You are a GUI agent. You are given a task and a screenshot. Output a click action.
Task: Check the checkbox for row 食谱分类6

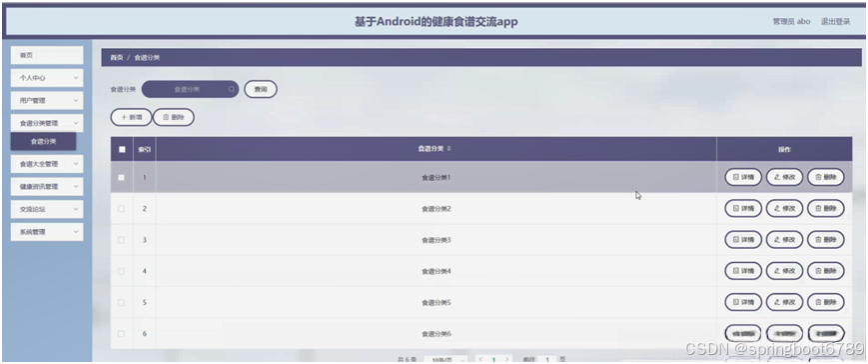pos(121,334)
